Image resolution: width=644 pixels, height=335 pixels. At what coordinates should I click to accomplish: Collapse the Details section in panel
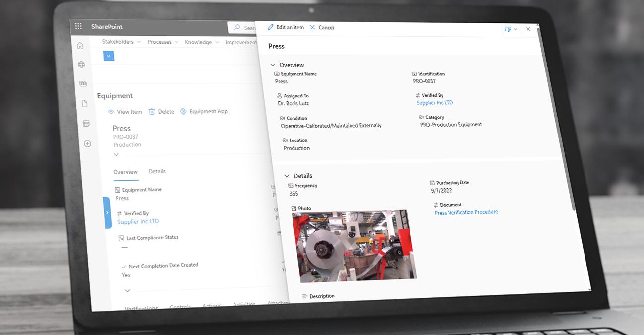(x=287, y=176)
